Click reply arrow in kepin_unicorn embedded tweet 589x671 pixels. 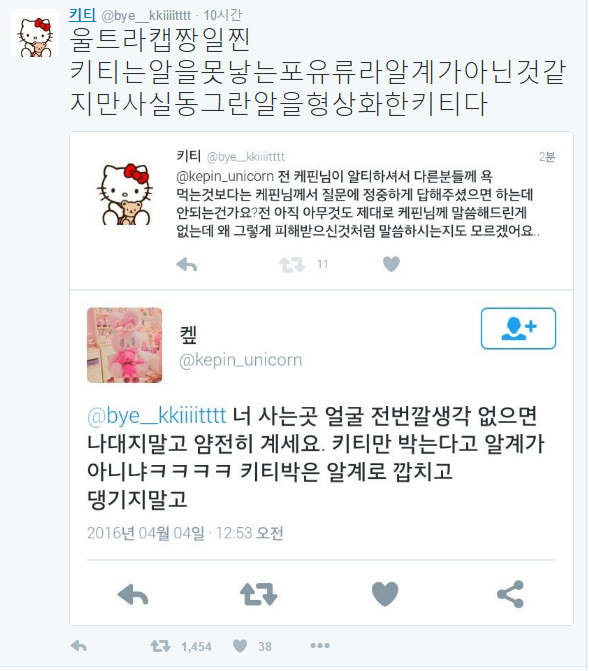(133, 594)
